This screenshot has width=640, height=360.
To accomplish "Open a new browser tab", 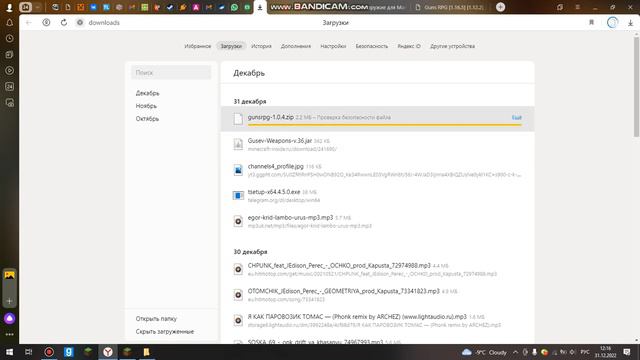I will click(500, 7).
